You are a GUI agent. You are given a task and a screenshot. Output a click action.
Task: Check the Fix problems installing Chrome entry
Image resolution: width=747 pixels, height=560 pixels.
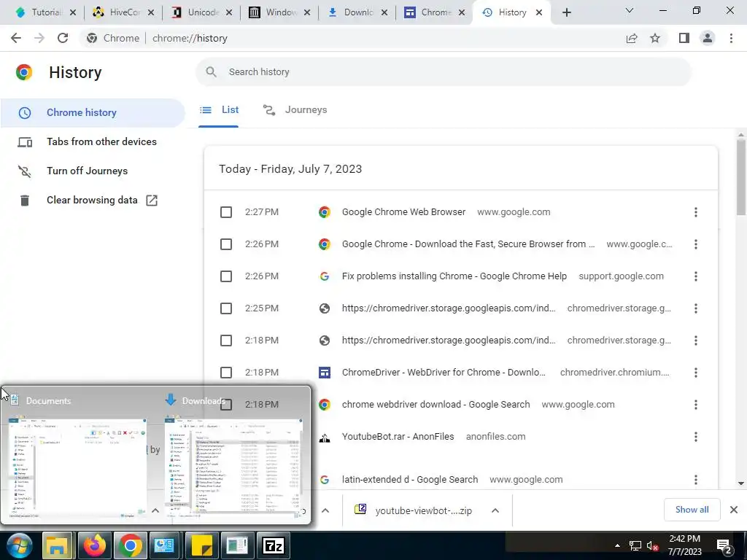tap(226, 276)
